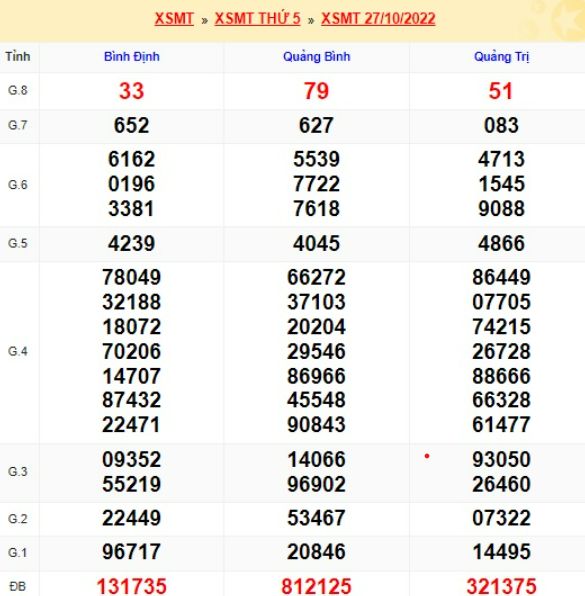Select G.5 number 4239
This screenshot has height=596, width=585.
coord(132,243)
